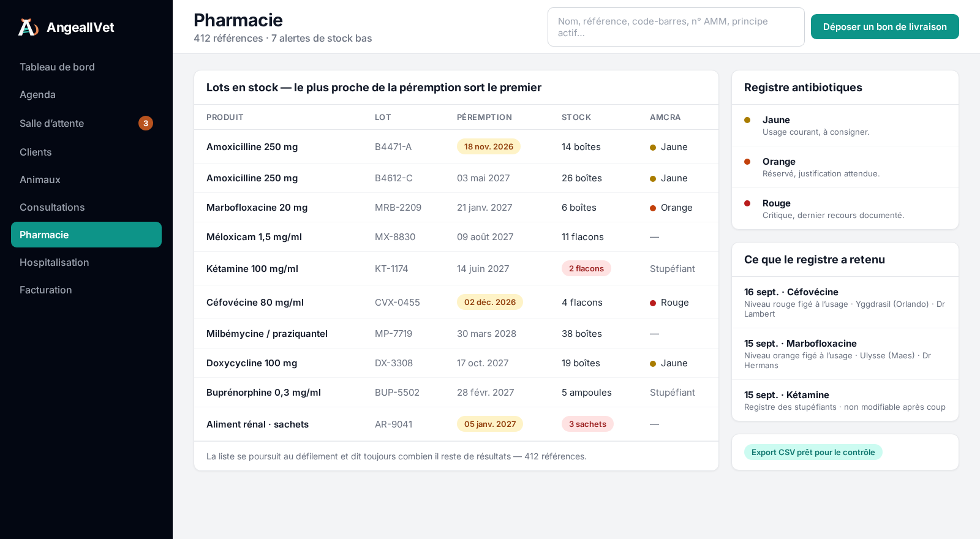
Task: Open Tableau de bord in sidebar
Action: tap(86, 67)
